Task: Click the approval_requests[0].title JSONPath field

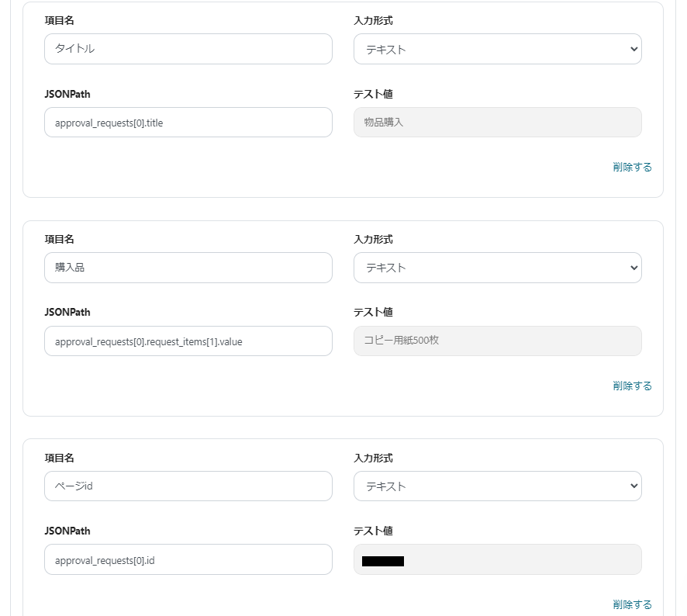Action: [x=188, y=123]
